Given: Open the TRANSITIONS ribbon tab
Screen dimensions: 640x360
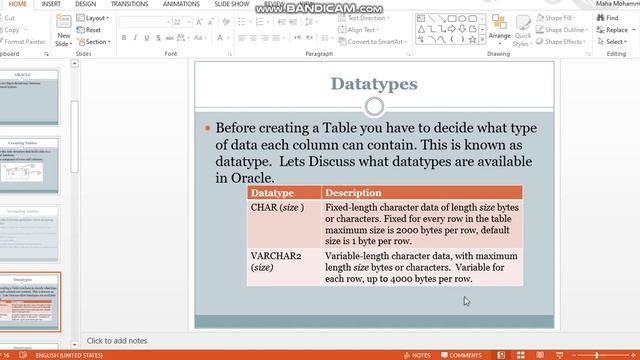Looking at the screenshot, I should [129, 4].
